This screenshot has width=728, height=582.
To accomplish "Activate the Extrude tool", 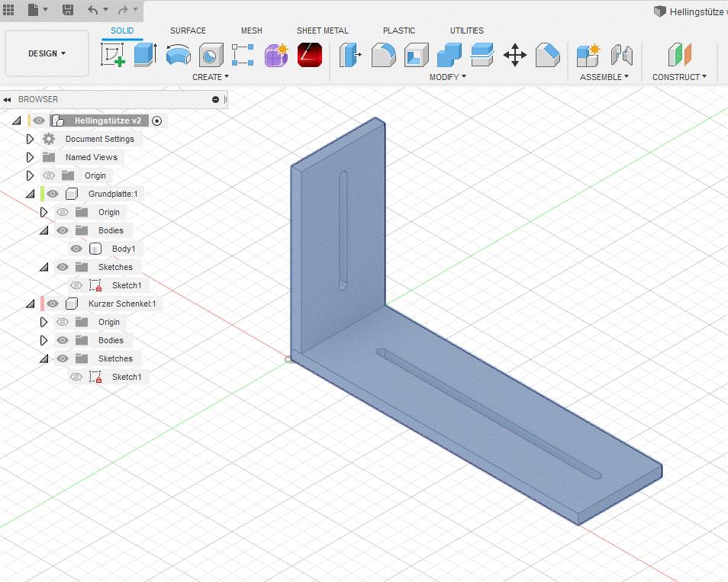I will pyautogui.click(x=145, y=55).
